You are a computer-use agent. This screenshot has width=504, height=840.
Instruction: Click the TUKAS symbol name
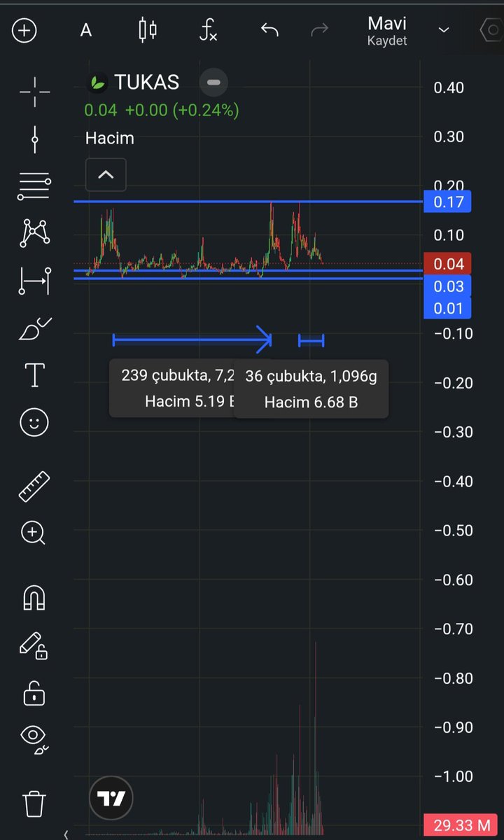pos(147,83)
